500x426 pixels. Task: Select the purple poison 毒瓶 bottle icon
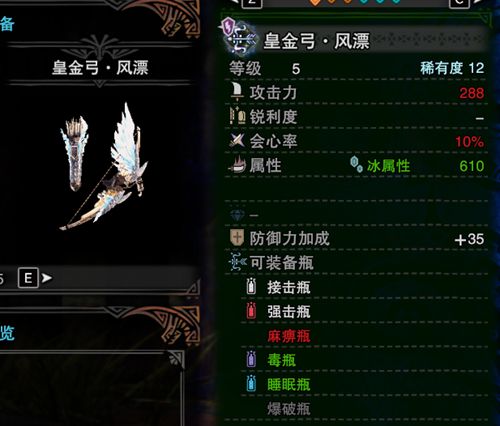pyautogui.click(x=251, y=359)
